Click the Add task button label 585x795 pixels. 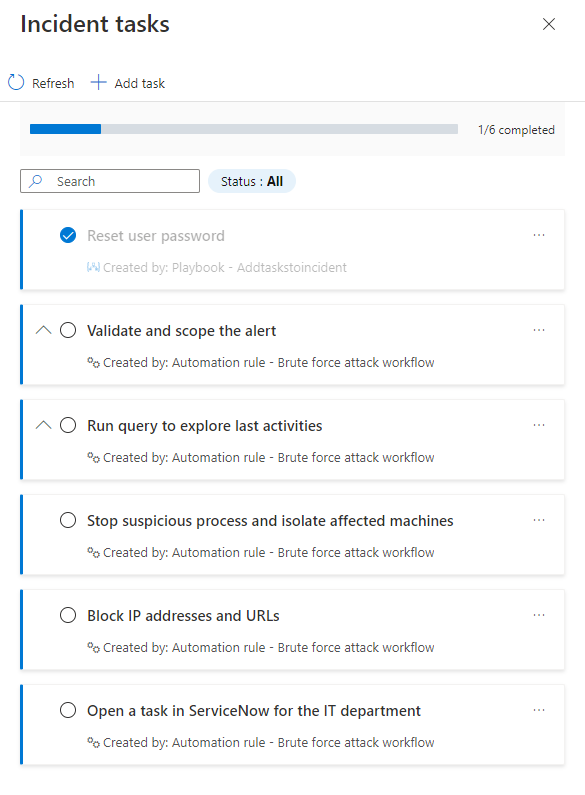(139, 83)
